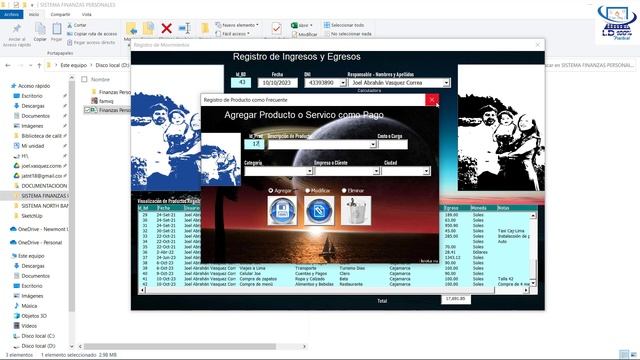Open Descargas under Acceso rápido
The image size is (640, 360).
point(33,106)
